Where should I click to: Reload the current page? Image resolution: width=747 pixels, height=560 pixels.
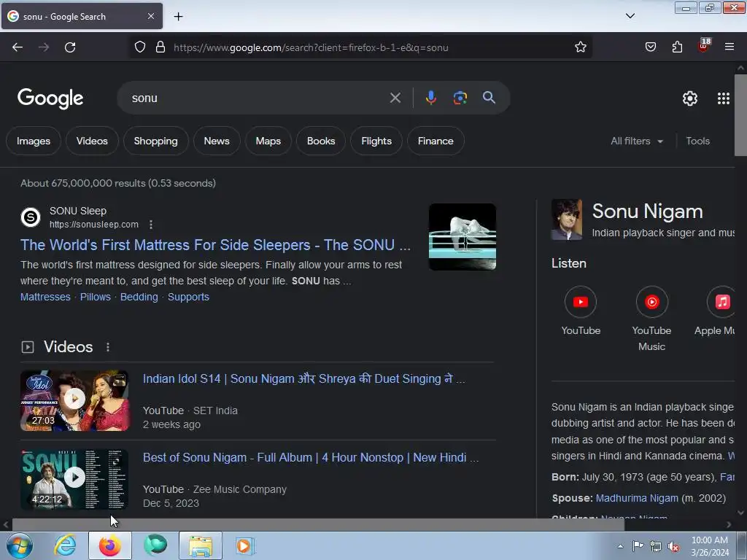(70, 47)
